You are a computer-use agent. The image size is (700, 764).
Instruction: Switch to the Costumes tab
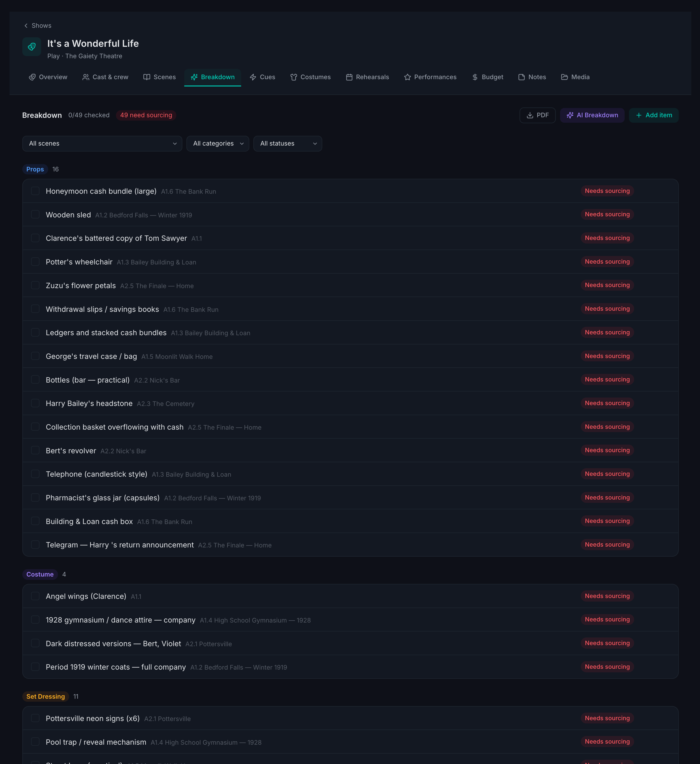pyautogui.click(x=310, y=77)
